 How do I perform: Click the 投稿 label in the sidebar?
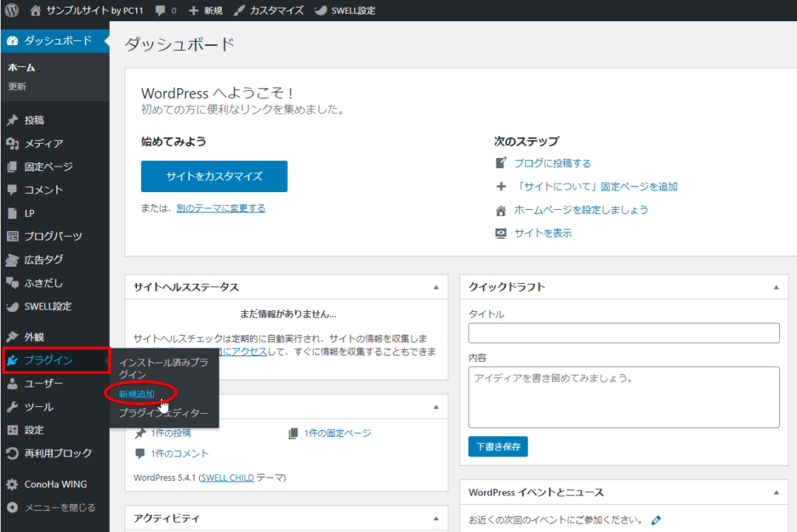pos(34,121)
